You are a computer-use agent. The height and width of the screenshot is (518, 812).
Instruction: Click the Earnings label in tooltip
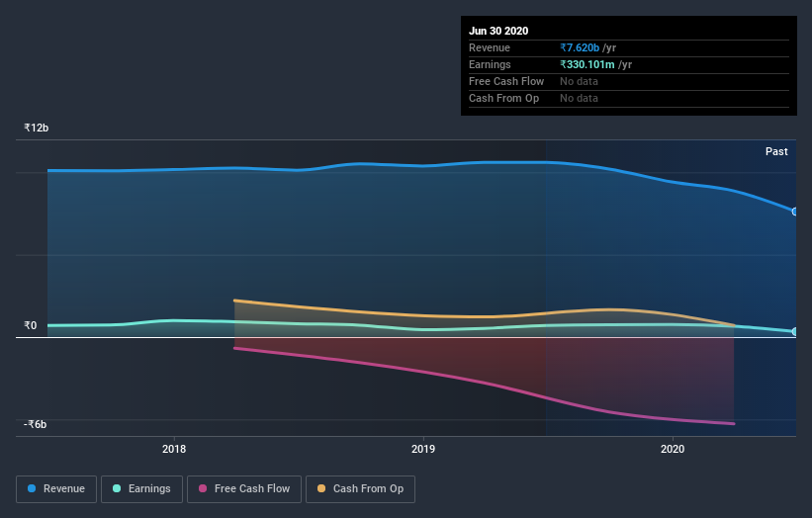(x=490, y=64)
